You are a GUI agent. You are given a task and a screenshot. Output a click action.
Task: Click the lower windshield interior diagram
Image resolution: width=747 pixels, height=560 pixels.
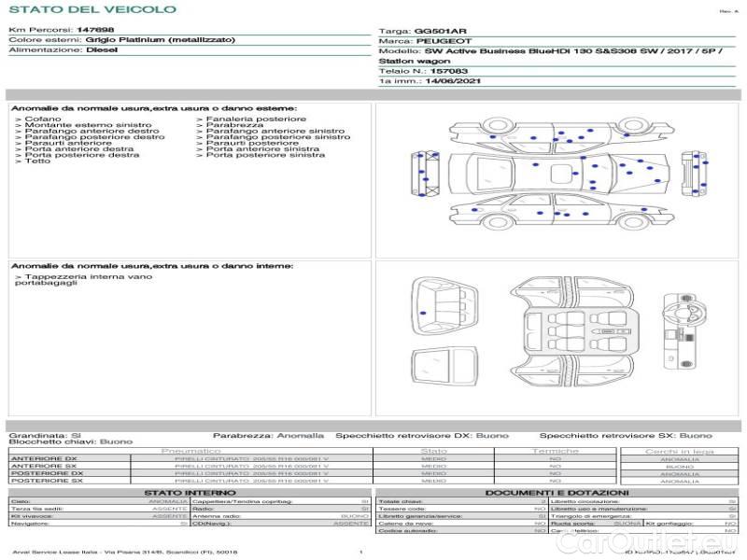point(444,367)
